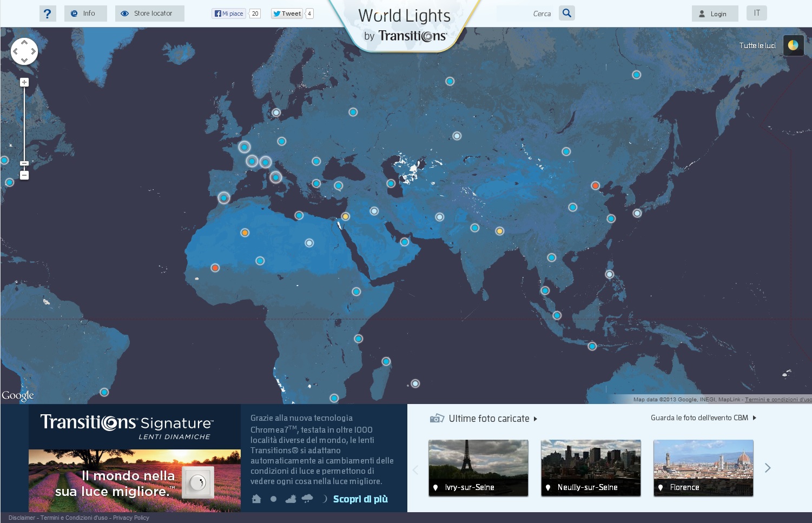Open the Login menu
Image resolution: width=812 pixels, height=523 pixels.
[715, 14]
